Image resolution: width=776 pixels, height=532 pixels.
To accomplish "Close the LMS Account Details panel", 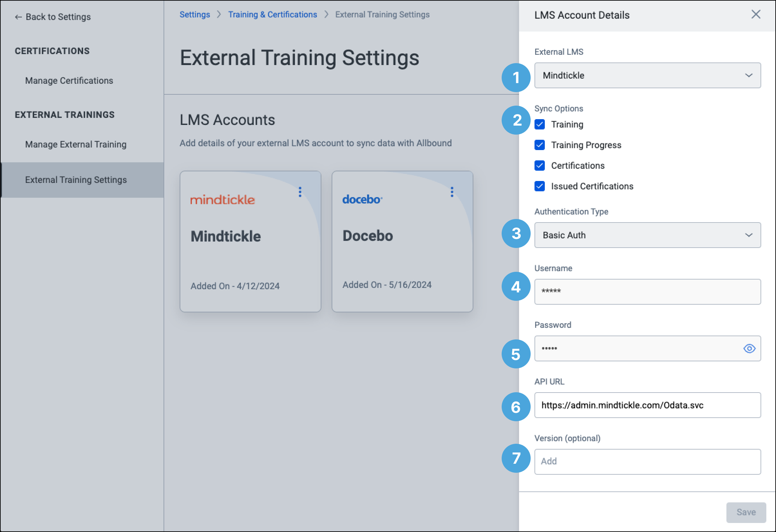I will click(x=756, y=14).
